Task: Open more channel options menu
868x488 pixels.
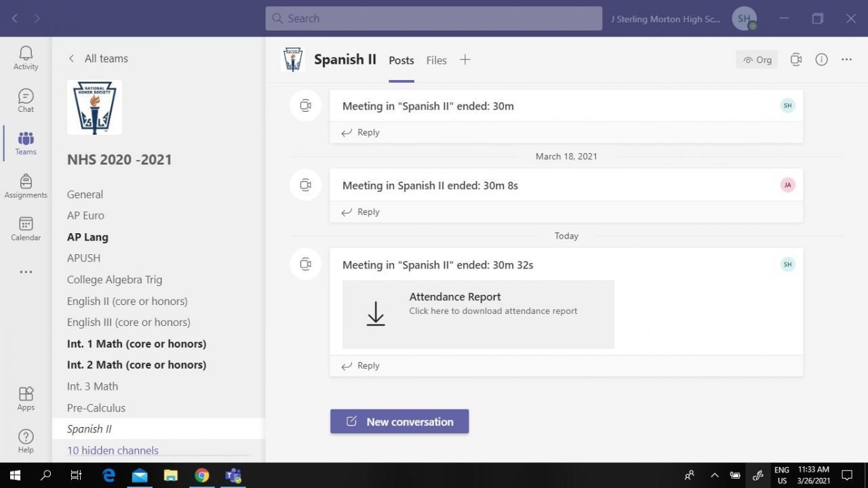Action: (x=846, y=60)
